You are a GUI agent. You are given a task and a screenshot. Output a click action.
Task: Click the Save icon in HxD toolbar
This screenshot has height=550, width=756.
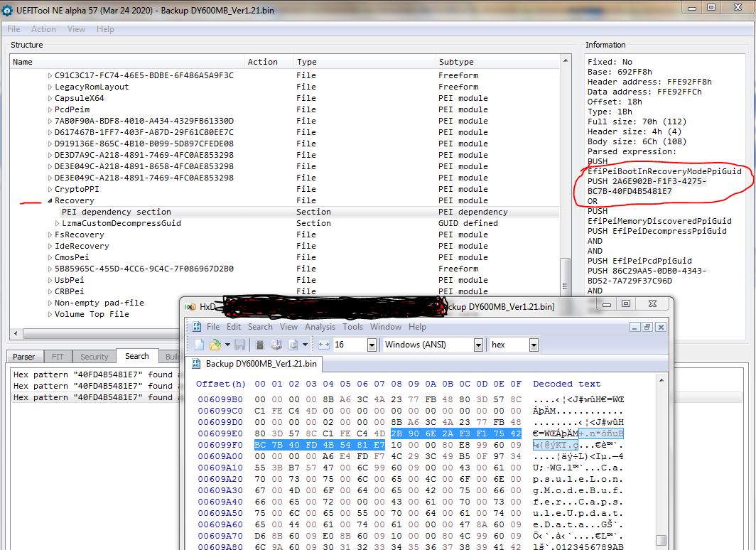click(x=239, y=345)
